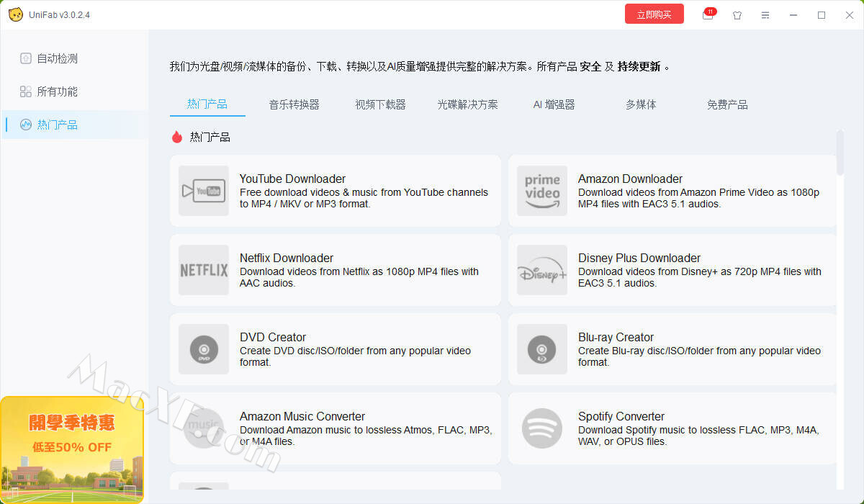Screen dimensions: 864x504
Task: Click the Amazon Music Converter icon
Action: [x=204, y=428]
